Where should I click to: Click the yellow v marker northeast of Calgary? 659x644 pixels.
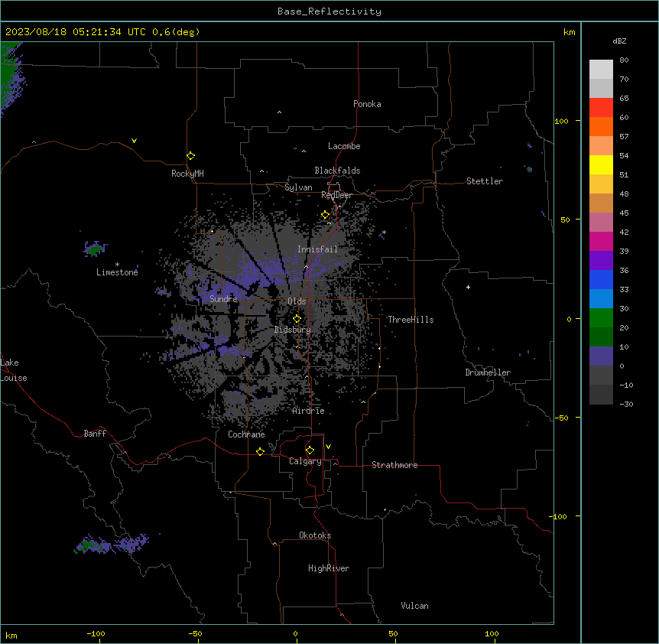pos(328,447)
